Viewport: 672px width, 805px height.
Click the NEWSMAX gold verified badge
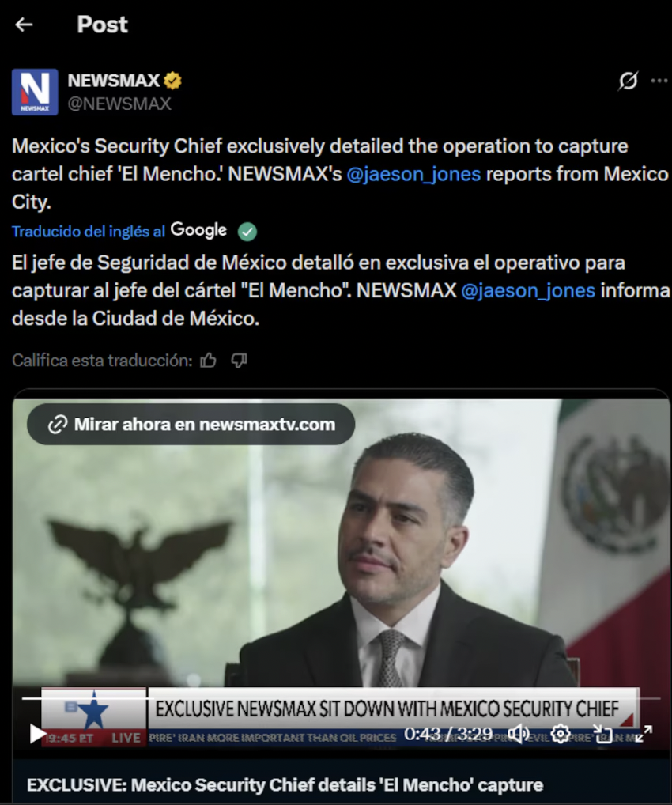coord(172,81)
